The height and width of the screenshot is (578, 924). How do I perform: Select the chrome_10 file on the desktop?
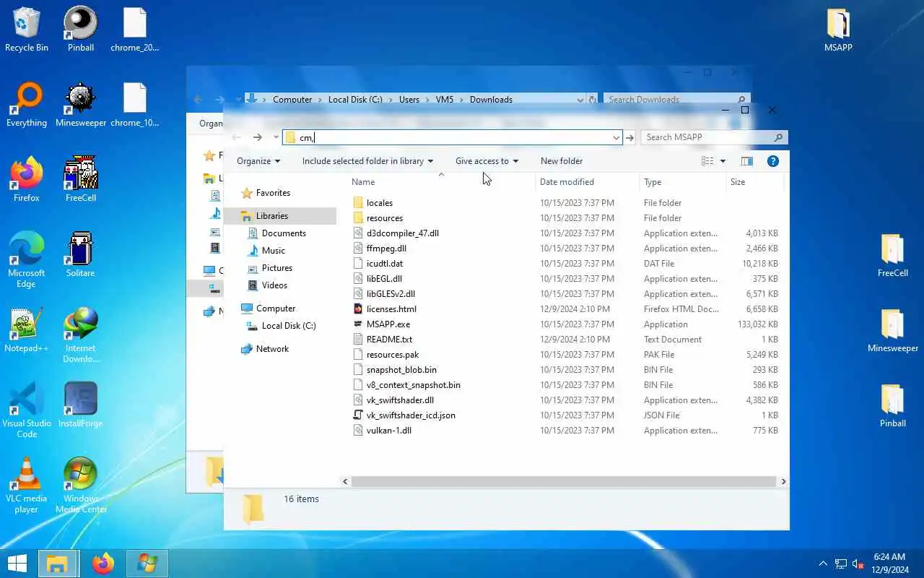135,105
